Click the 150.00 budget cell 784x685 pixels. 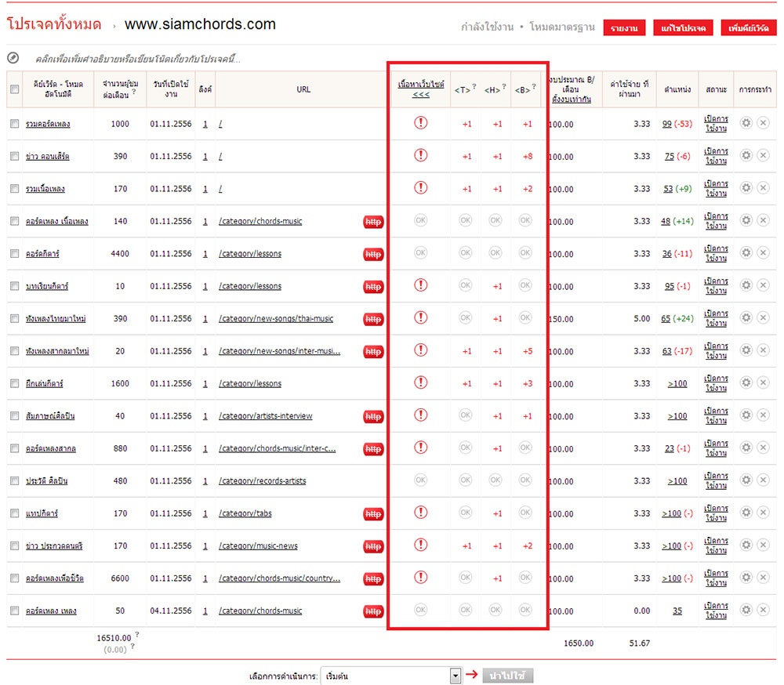click(x=562, y=319)
